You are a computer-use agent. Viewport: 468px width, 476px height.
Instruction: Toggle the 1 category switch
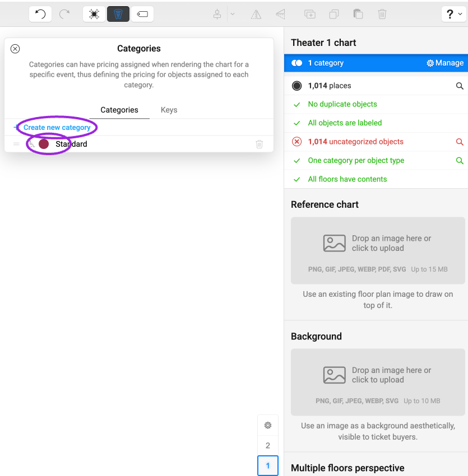[x=296, y=63]
